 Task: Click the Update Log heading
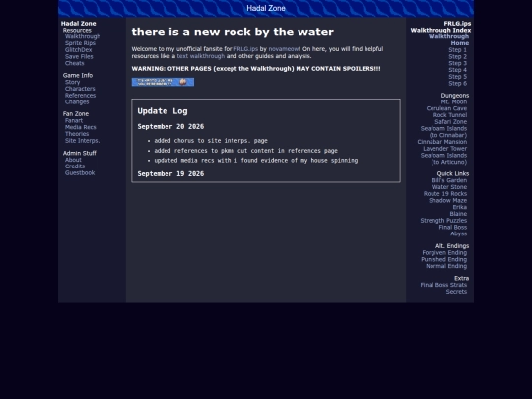pos(163,111)
